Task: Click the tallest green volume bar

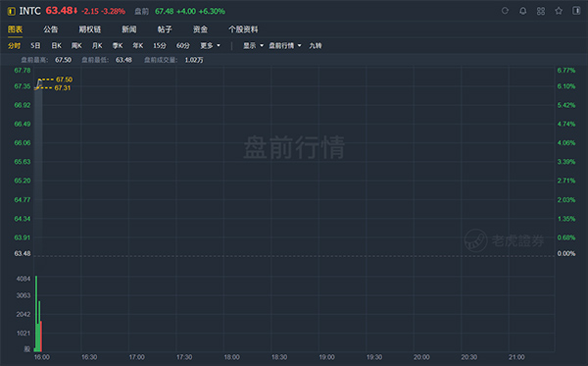Action: [36, 313]
